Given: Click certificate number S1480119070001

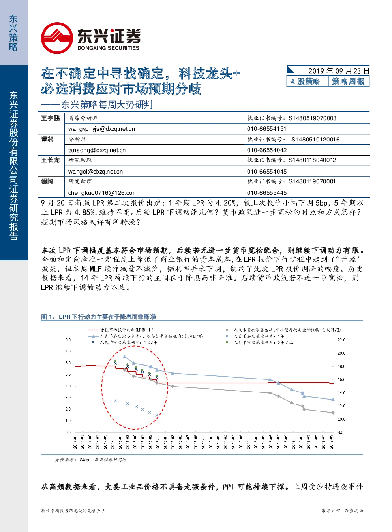Looking at the screenshot, I should point(312,181).
